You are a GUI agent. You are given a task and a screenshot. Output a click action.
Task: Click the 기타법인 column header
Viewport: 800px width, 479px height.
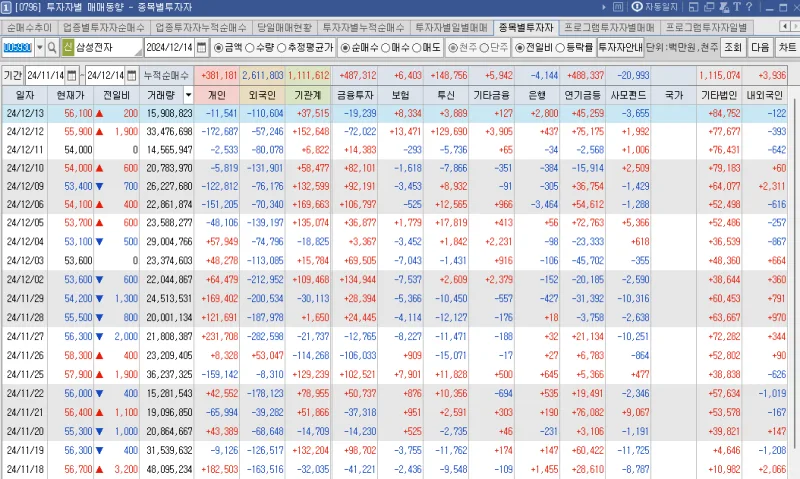pos(719,95)
